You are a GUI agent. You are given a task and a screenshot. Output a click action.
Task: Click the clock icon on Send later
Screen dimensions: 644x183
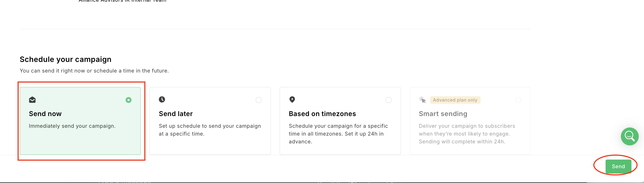pyautogui.click(x=162, y=100)
